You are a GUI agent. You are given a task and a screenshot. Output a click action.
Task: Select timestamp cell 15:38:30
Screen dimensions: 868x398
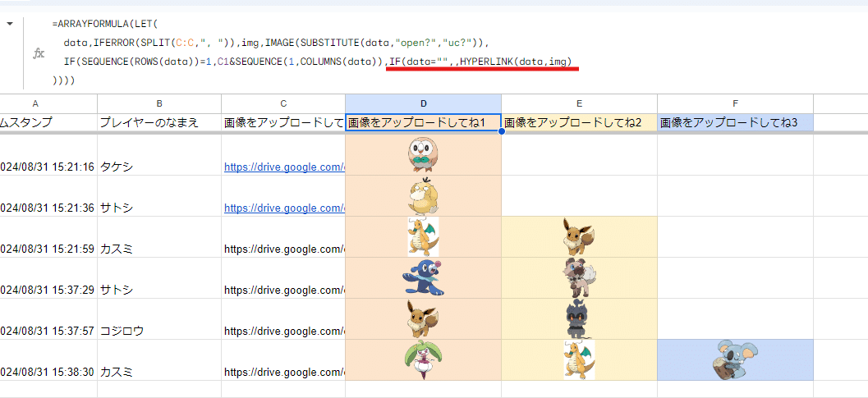48,359
